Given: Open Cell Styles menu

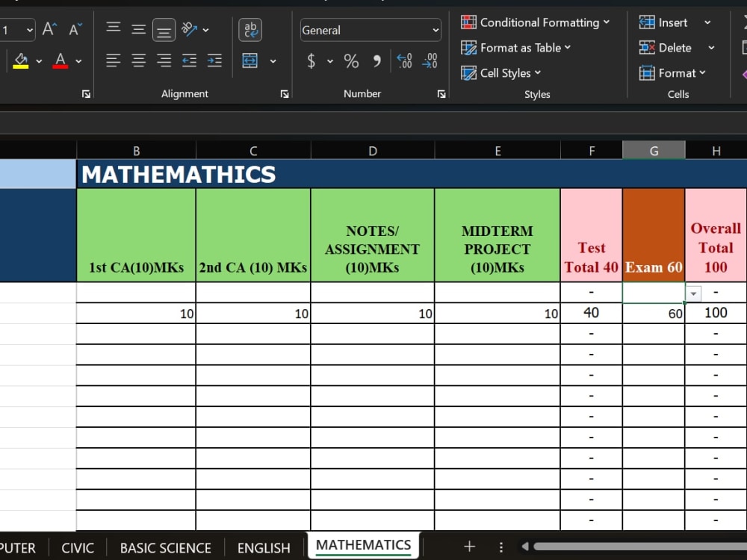Looking at the screenshot, I should pos(500,73).
